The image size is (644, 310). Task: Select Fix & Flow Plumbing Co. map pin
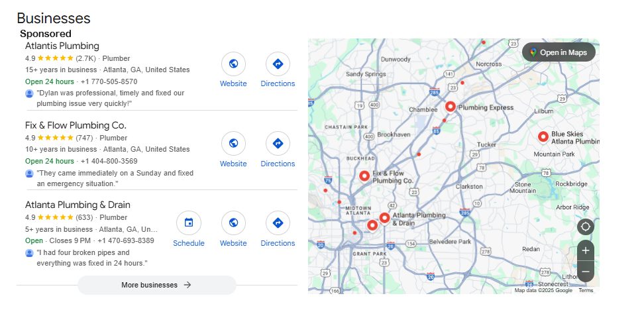pos(364,176)
